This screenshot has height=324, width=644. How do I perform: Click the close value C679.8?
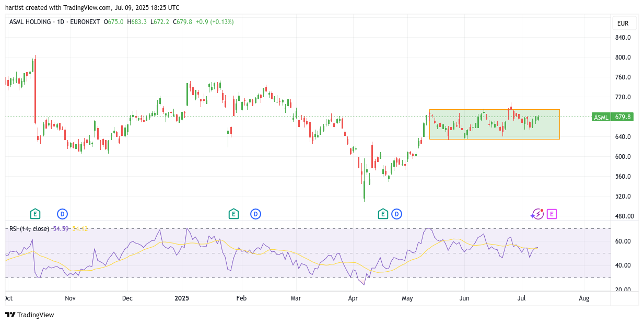pyautogui.click(x=182, y=22)
